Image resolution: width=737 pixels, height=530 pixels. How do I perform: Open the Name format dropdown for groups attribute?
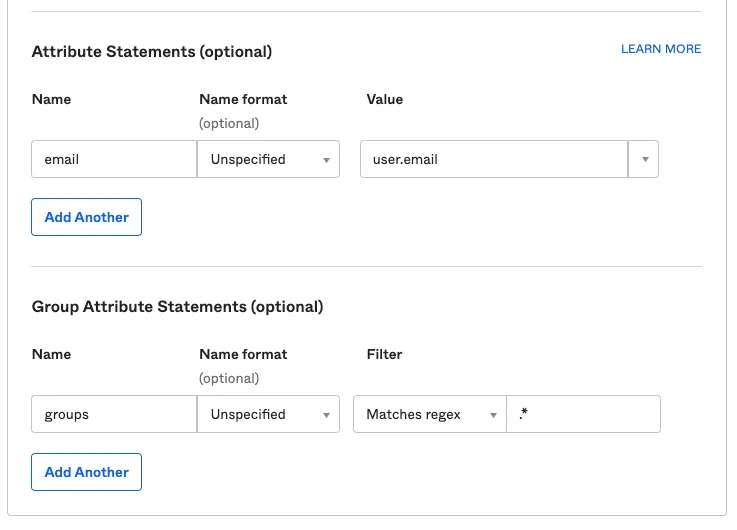point(268,414)
